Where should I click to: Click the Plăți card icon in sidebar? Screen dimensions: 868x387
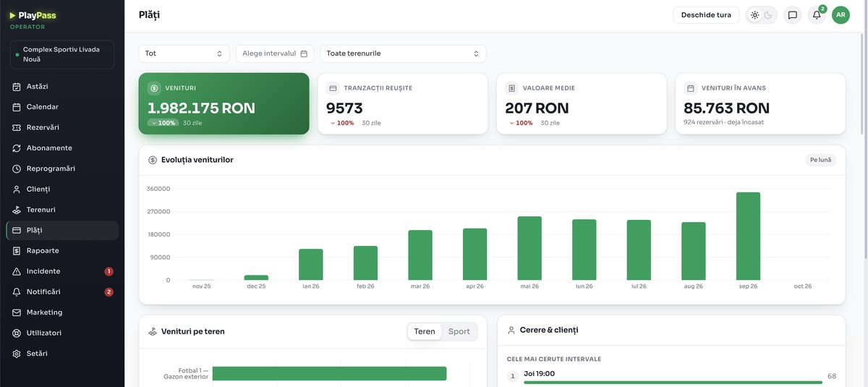tap(17, 230)
